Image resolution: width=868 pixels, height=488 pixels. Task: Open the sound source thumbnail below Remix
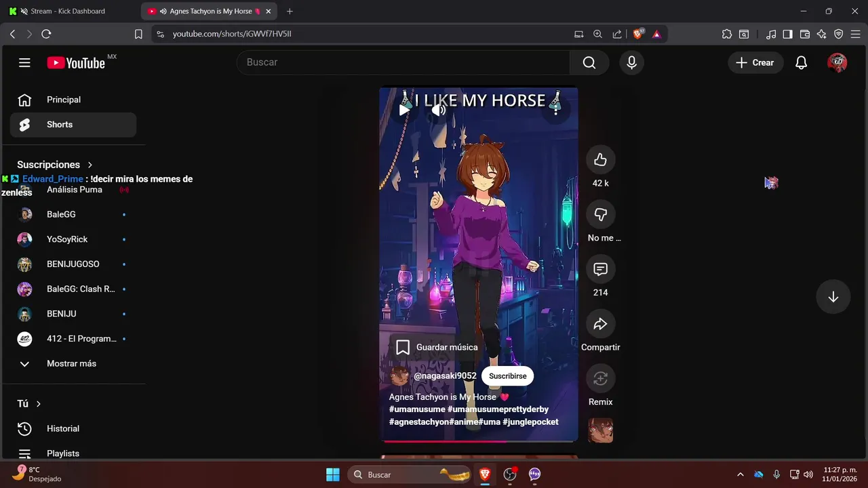(600, 430)
